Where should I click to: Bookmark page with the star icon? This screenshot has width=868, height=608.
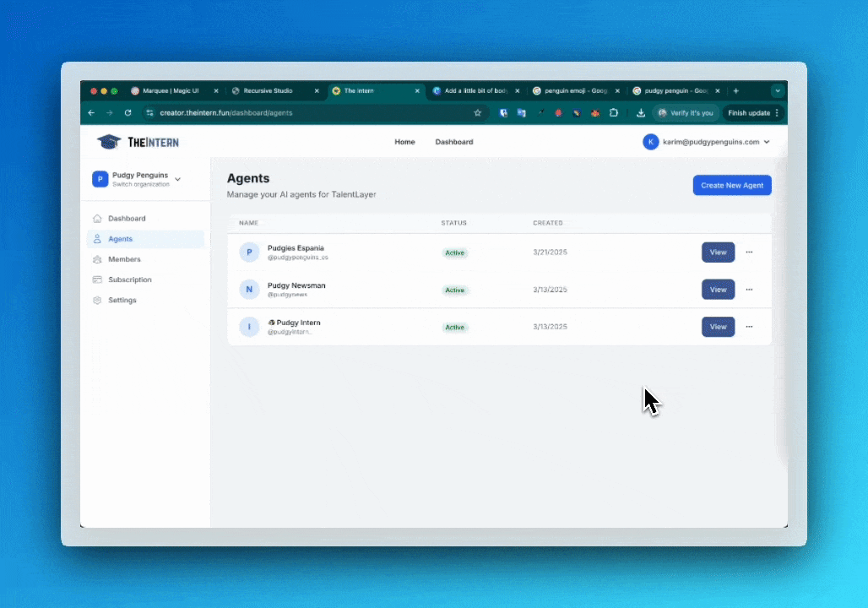pos(478,113)
